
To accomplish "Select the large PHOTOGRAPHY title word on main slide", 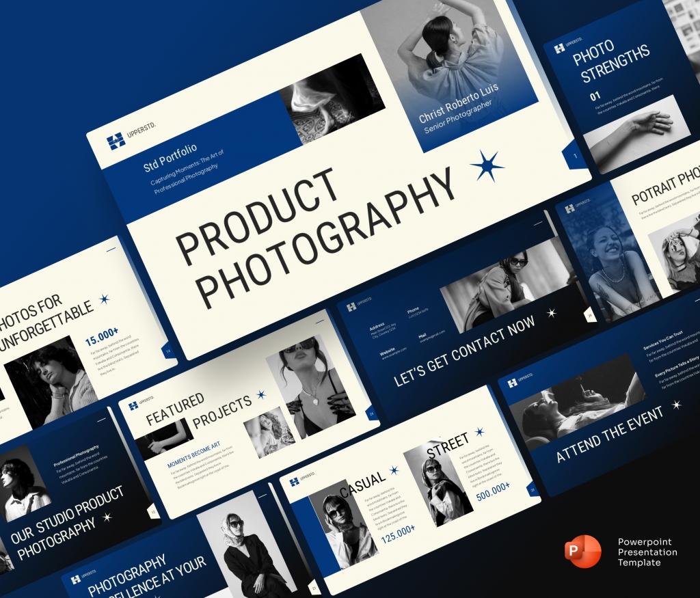I will [x=325, y=239].
